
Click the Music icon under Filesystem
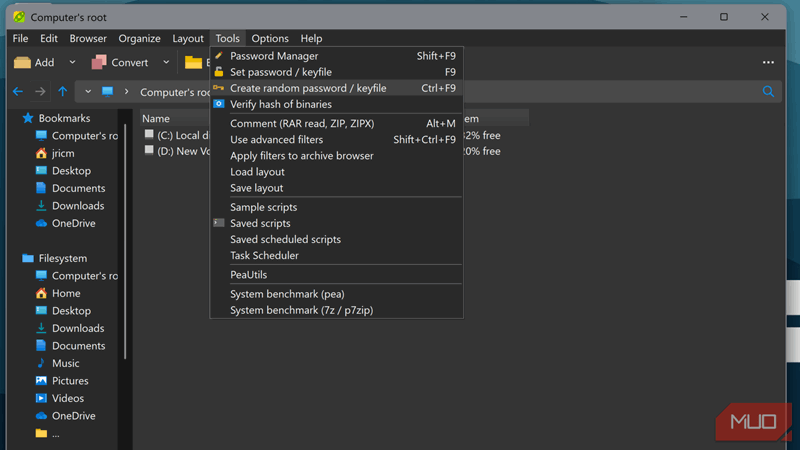click(41, 363)
